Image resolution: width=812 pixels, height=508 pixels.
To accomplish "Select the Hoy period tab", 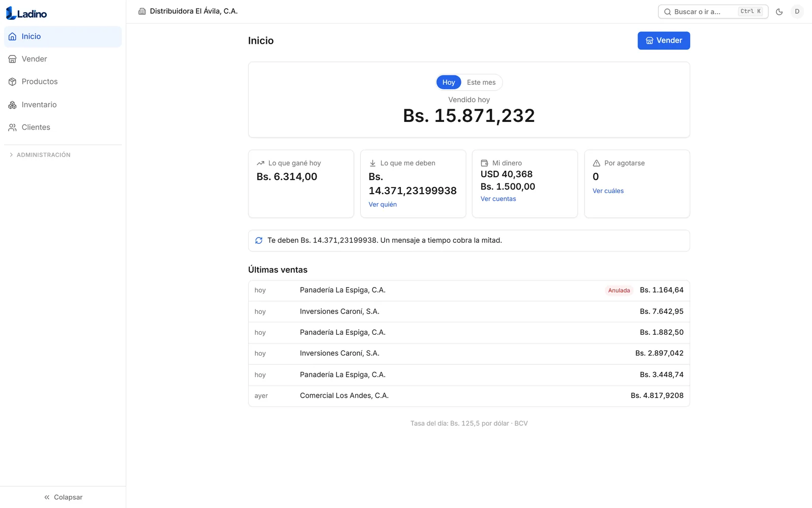I will (x=449, y=82).
